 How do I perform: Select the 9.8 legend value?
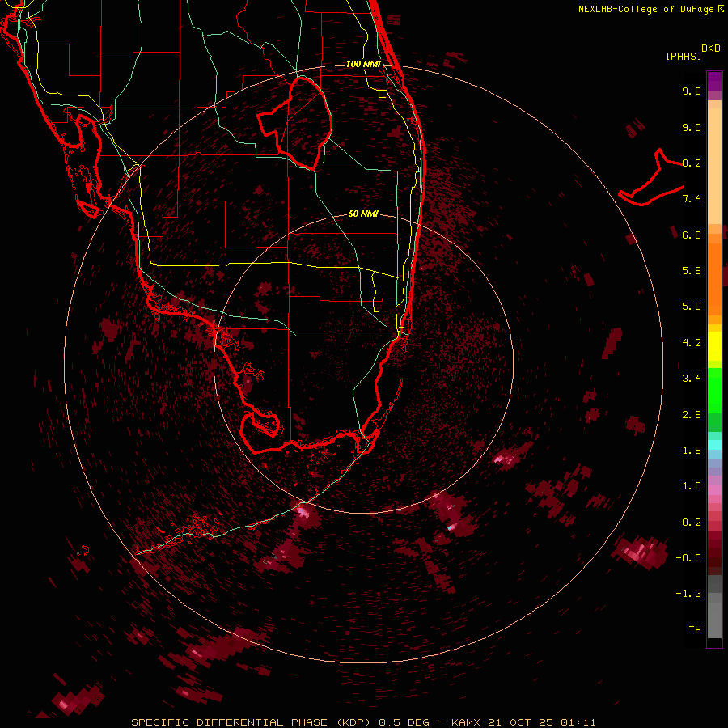692,91
